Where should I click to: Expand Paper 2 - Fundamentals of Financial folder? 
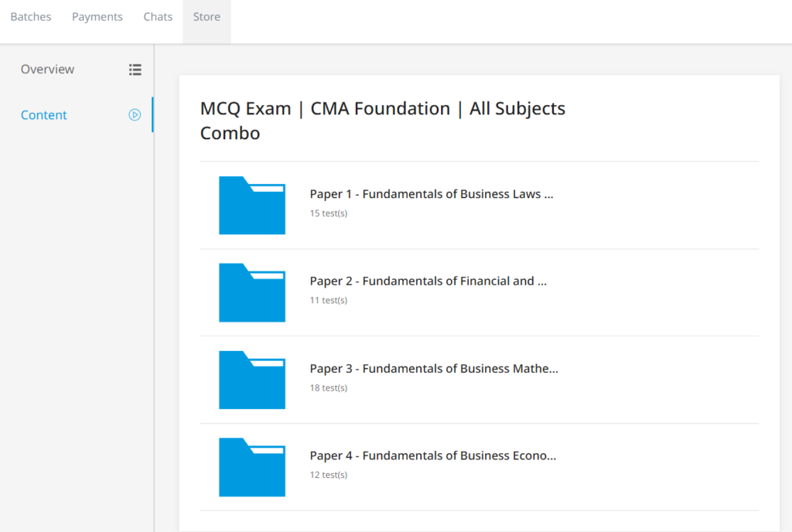coord(428,281)
